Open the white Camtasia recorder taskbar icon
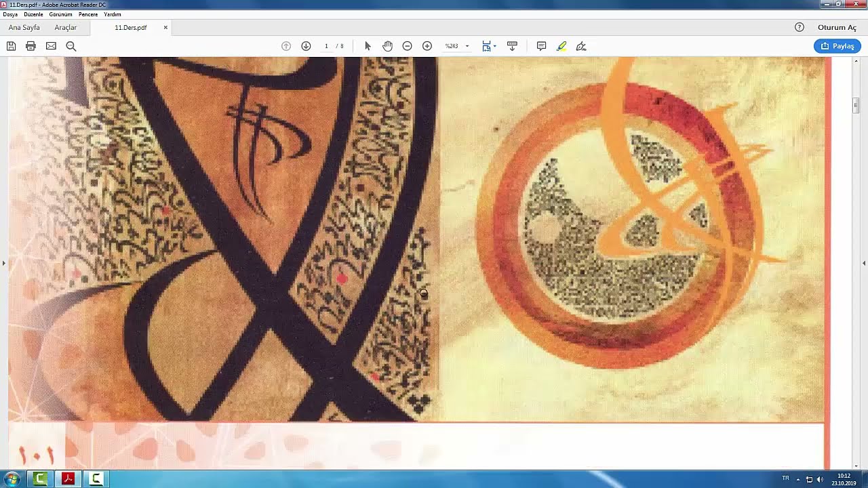868x488 pixels. [96, 479]
